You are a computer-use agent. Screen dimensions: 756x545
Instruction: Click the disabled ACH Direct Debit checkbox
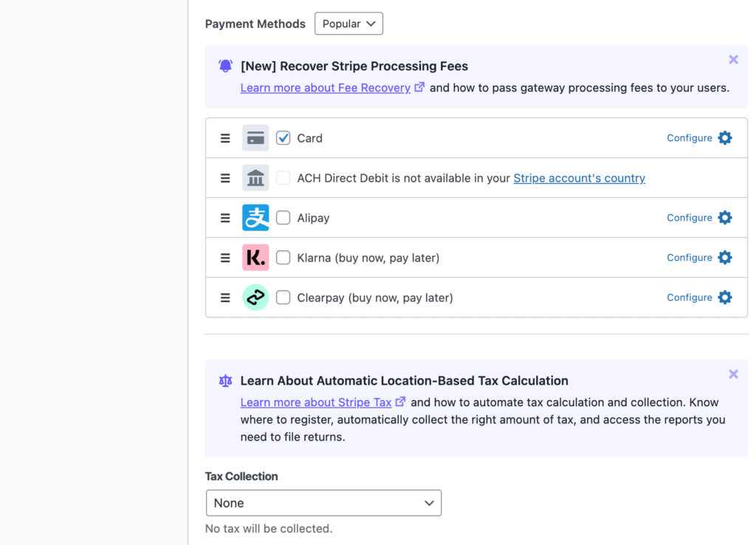pyautogui.click(x=283, y=178)
